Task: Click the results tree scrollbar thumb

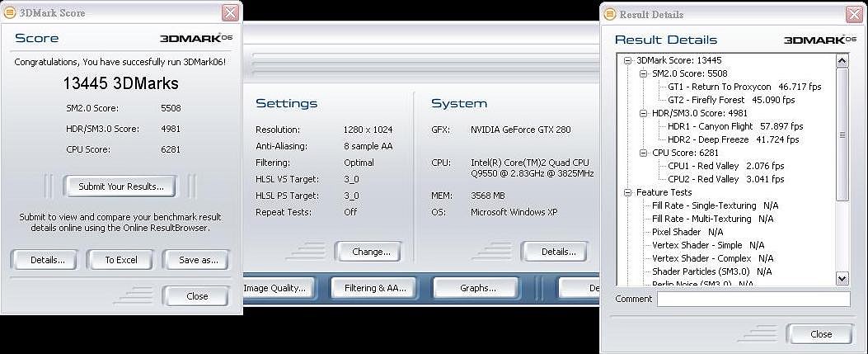Action: click(x=842, y=134)
